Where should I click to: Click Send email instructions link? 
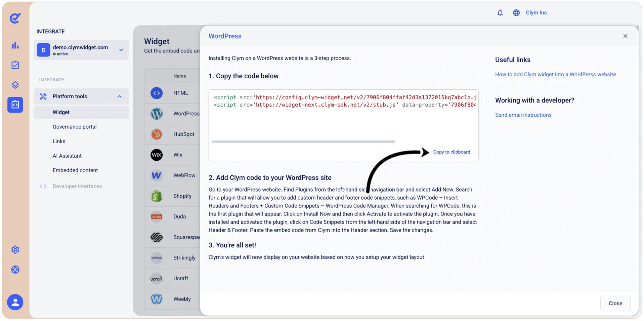tap(523, 115)
